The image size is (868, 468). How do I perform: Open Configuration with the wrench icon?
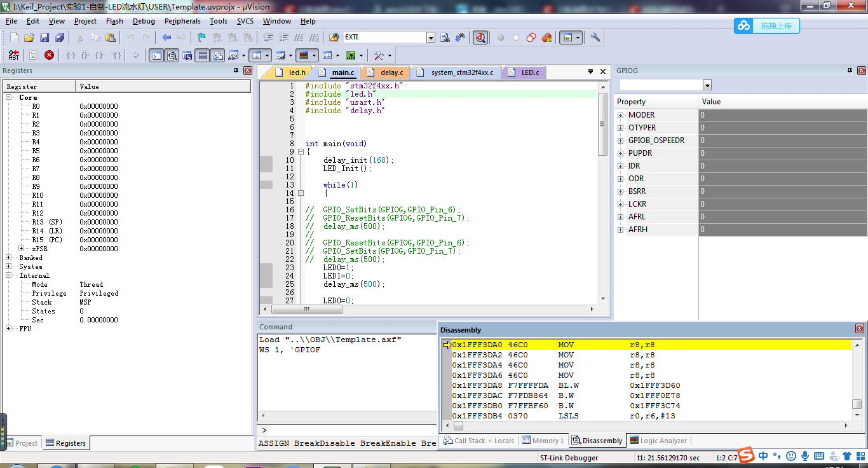[x=595, y=38]
